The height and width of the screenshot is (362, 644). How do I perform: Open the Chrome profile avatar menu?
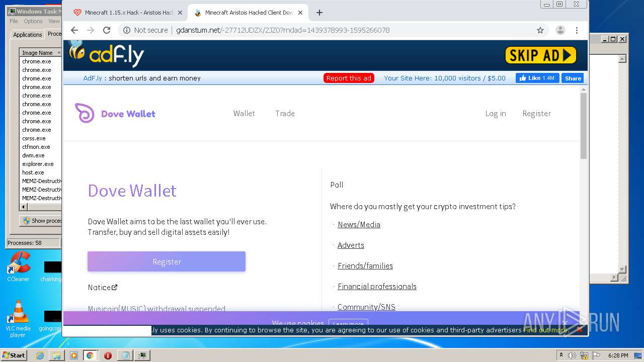point(560,30)
